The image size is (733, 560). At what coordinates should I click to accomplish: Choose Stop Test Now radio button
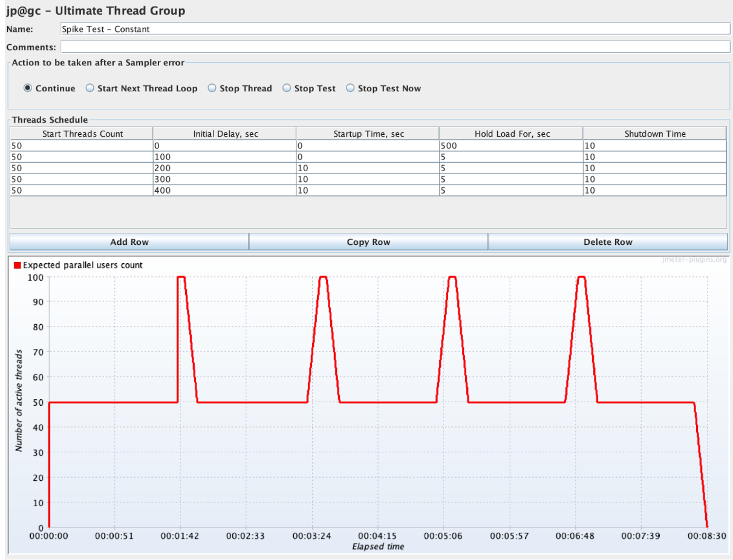pos(350,88)
